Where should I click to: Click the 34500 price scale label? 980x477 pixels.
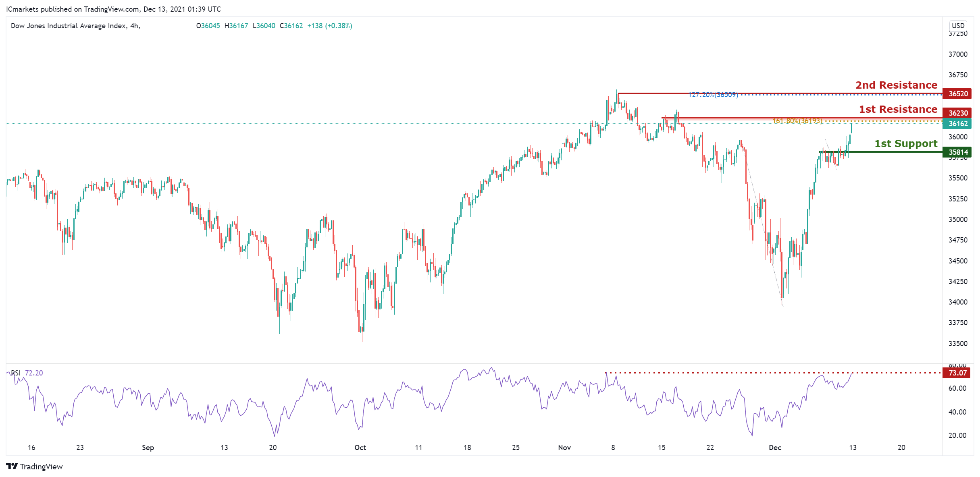958,261
